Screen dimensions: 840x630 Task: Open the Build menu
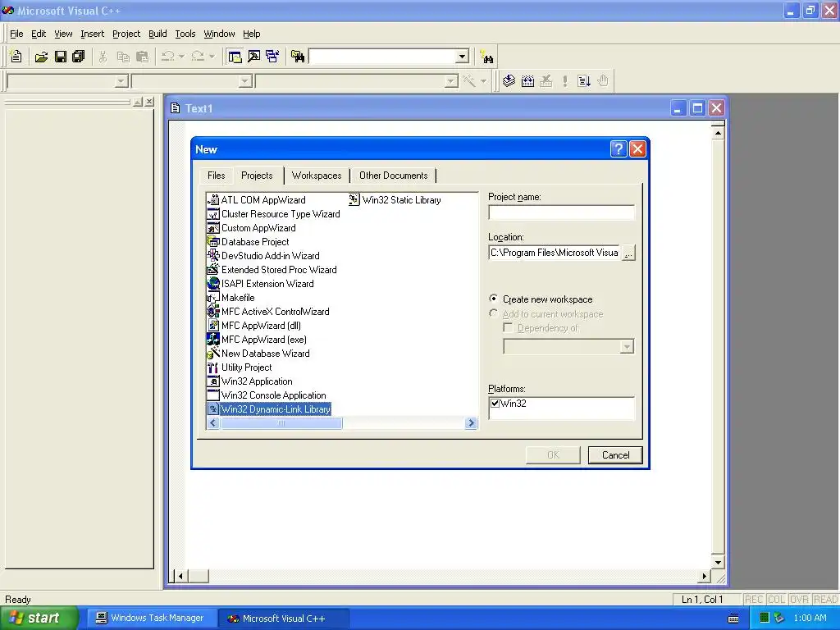point(157,34)
